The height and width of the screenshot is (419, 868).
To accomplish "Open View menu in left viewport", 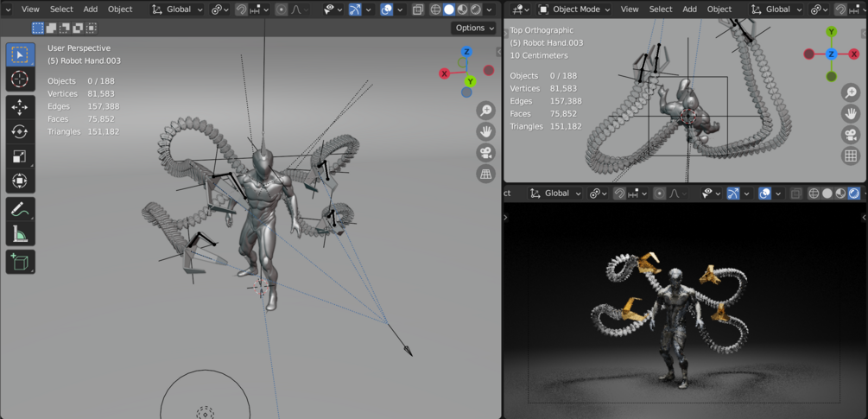I will coord(30,10).
